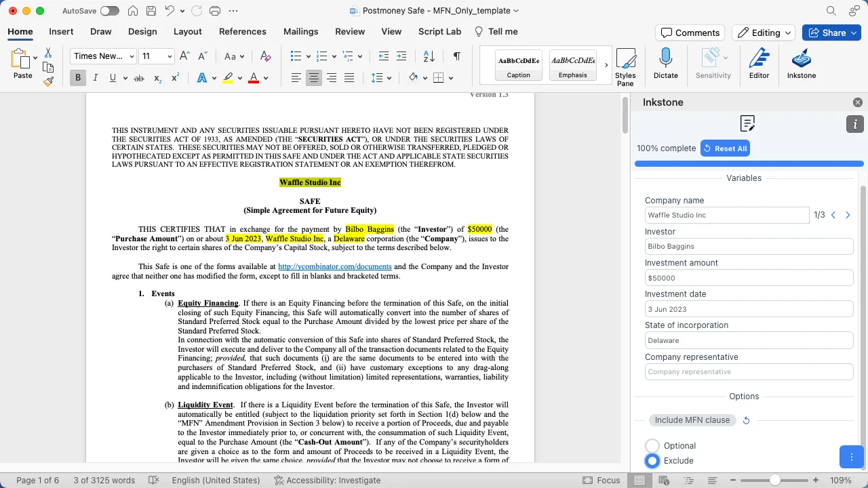The width and height of the screenshot is (868, 488).
Task: Click the search magnifier in title bar
Action: [831, 11]
